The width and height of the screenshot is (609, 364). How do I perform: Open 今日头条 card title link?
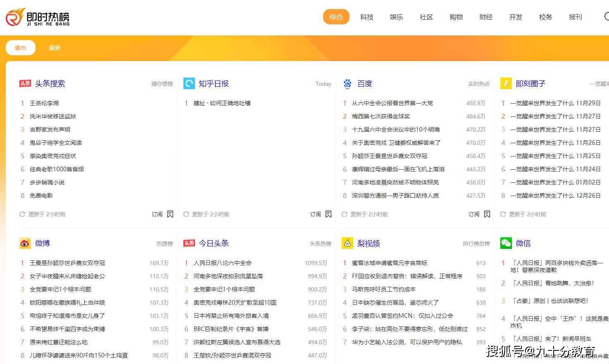(214, 243)
